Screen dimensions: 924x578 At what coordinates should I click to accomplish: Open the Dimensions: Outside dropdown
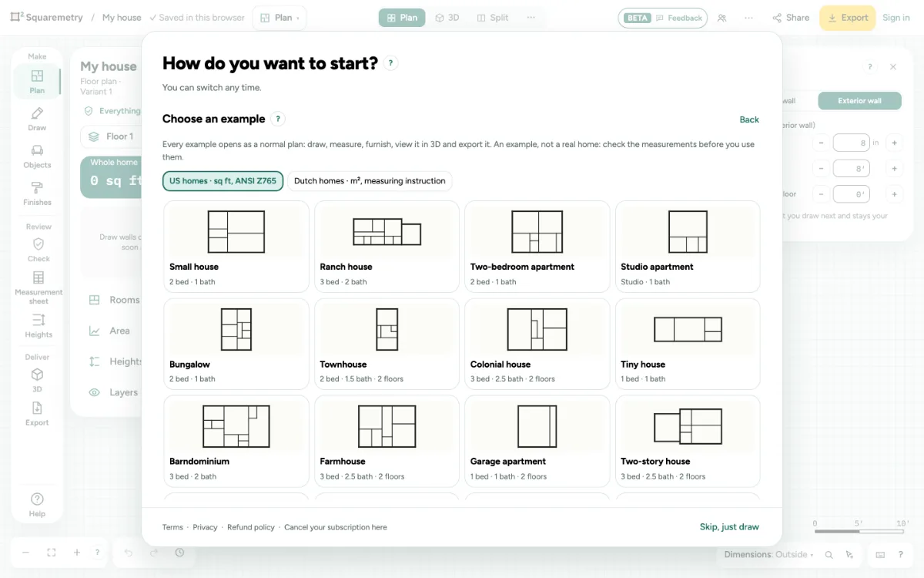(x=768, y=554)
